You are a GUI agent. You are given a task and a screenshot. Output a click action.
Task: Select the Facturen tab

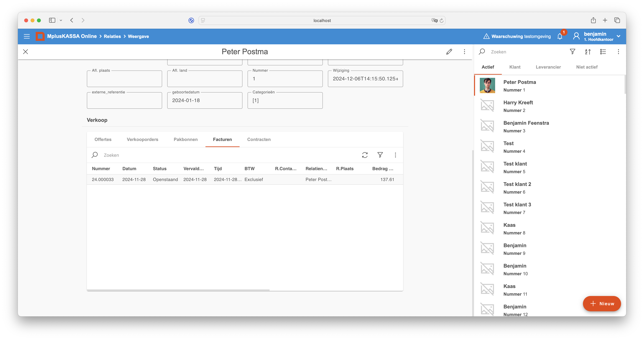(223, 139)
